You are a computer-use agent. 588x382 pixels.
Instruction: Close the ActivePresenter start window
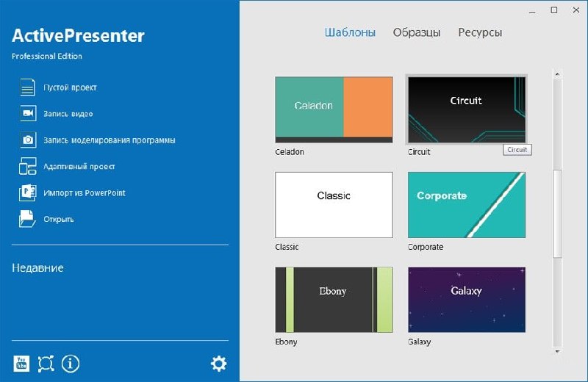(576, 10)
